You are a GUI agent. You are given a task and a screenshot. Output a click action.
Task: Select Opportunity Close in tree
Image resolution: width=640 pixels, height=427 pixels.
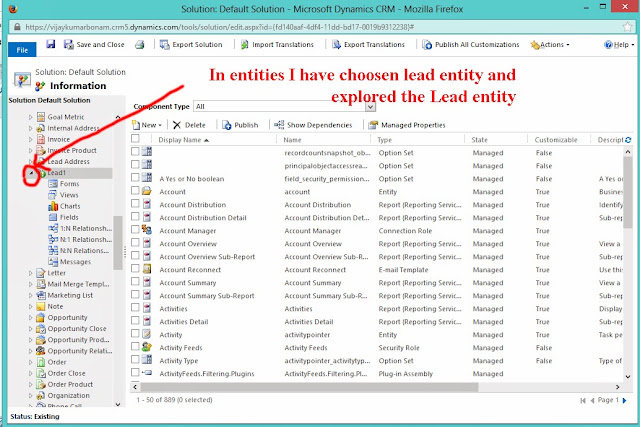point(77,329)
